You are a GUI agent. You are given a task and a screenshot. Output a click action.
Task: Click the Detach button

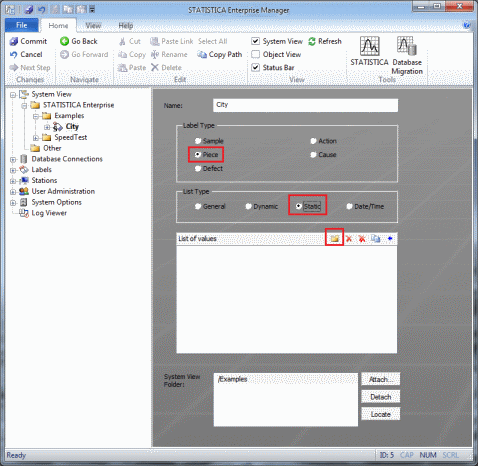point(381,397)
